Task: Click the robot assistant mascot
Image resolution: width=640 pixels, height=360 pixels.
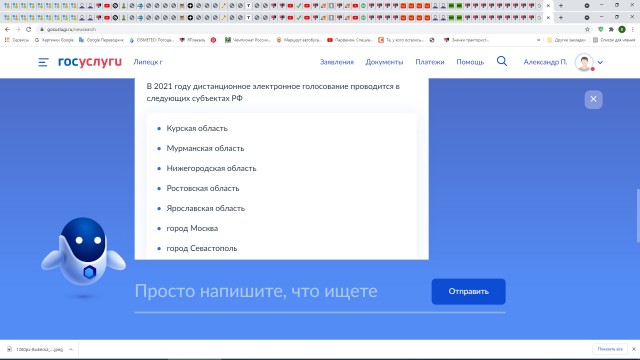Action: point(83,251)
